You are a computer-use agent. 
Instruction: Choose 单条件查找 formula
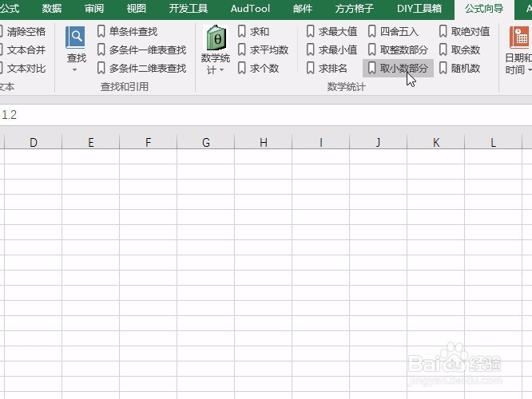point(127,32)
